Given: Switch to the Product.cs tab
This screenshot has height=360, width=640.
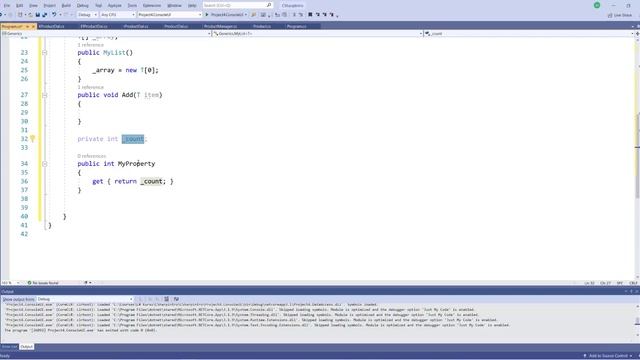Looking at the screenshot, I should tap(262, 27).
